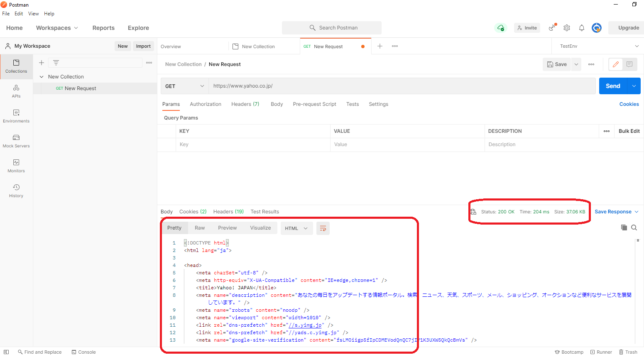Open the tab options ellipsis

point(395,46)
